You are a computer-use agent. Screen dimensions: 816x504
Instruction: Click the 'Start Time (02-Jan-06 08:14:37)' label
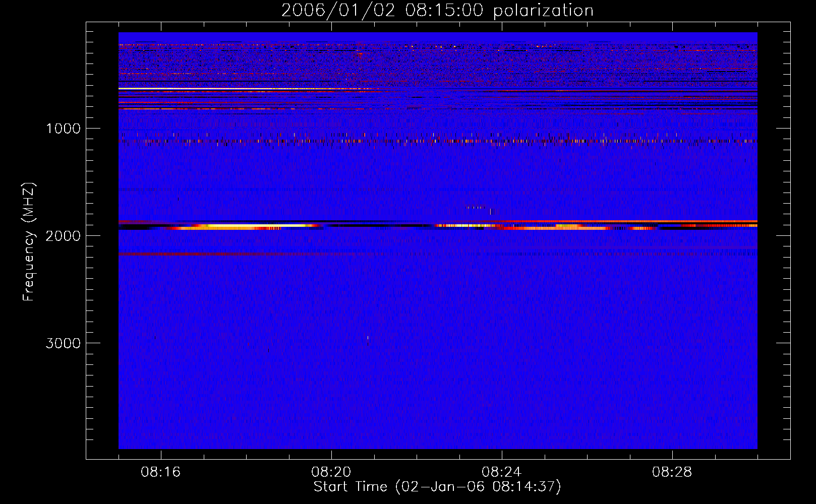[437, 487]
